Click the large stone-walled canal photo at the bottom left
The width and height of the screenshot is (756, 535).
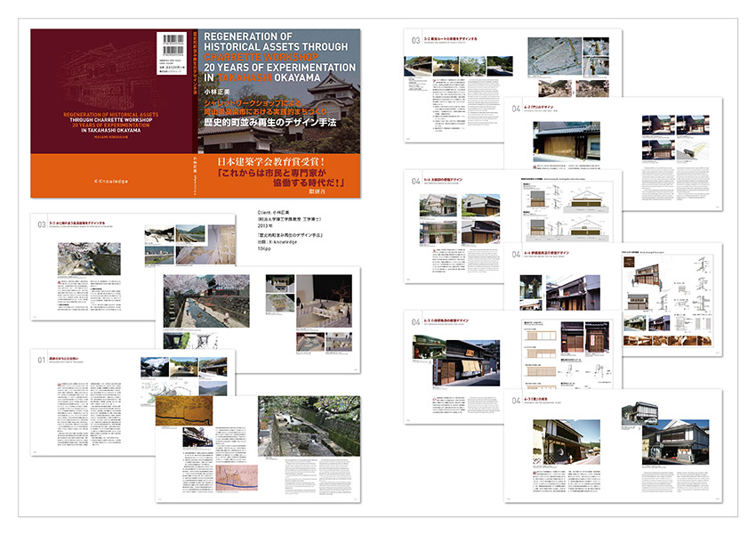(309, 426)
